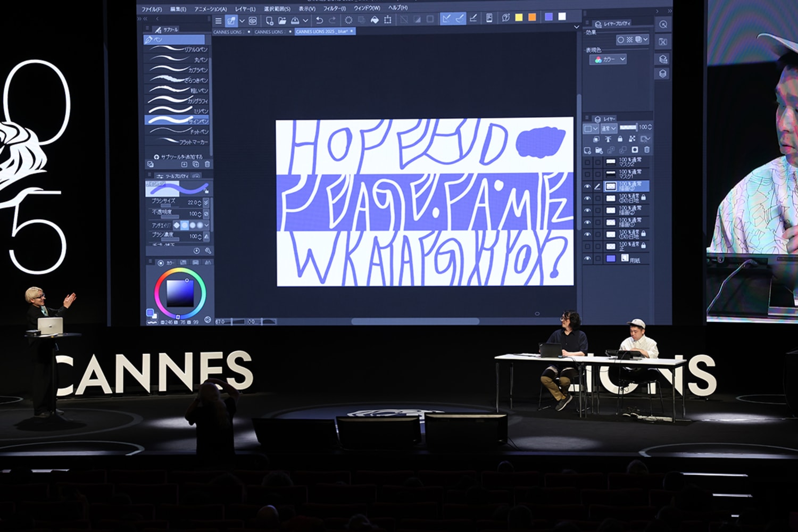This screenshot has width=798, height=532.
Task: Switch to the CANNES LIONS 2025_blue tab
Action: pos(325,31)
